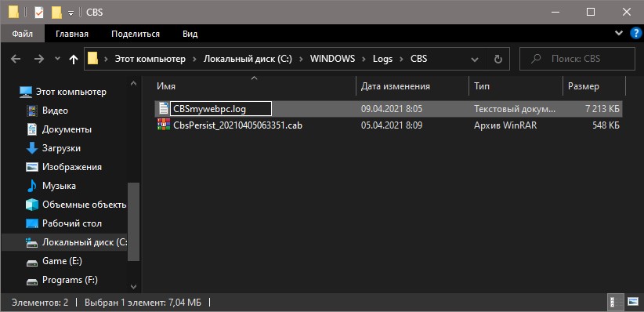Open the Programs (F:) drive

tap(70, 281)
